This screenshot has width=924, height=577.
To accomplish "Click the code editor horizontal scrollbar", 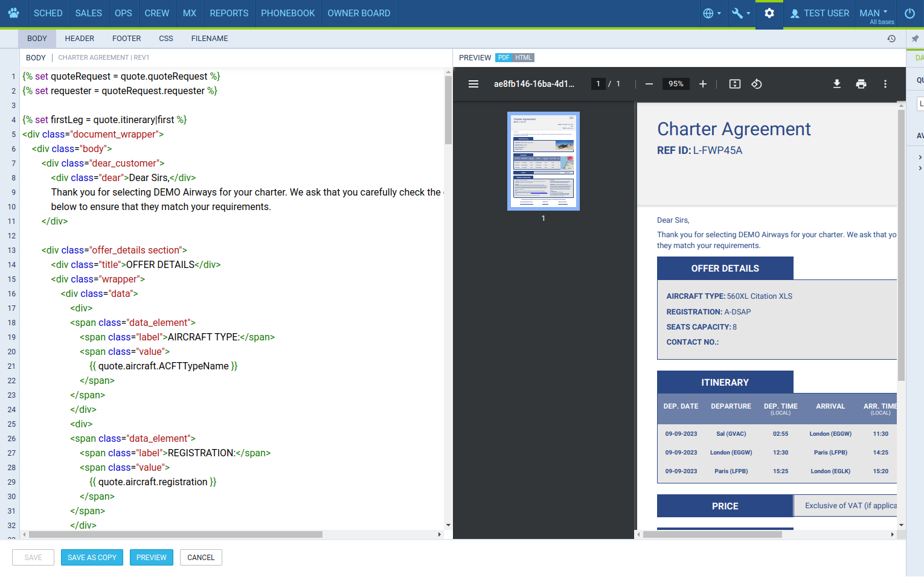I will pos(175,535).
